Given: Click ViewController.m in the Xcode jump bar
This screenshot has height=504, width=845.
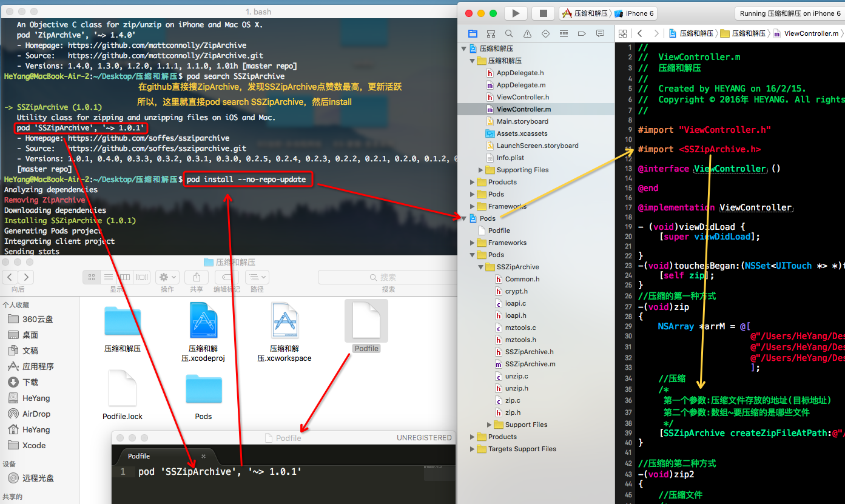Looking at the screenshot, I should point(806,33).
